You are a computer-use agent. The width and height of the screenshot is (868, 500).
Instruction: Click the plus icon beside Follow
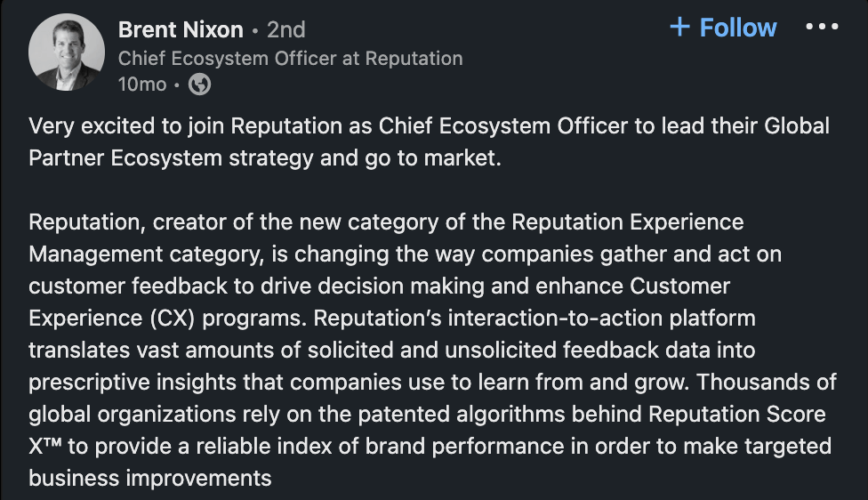point(679,27)
